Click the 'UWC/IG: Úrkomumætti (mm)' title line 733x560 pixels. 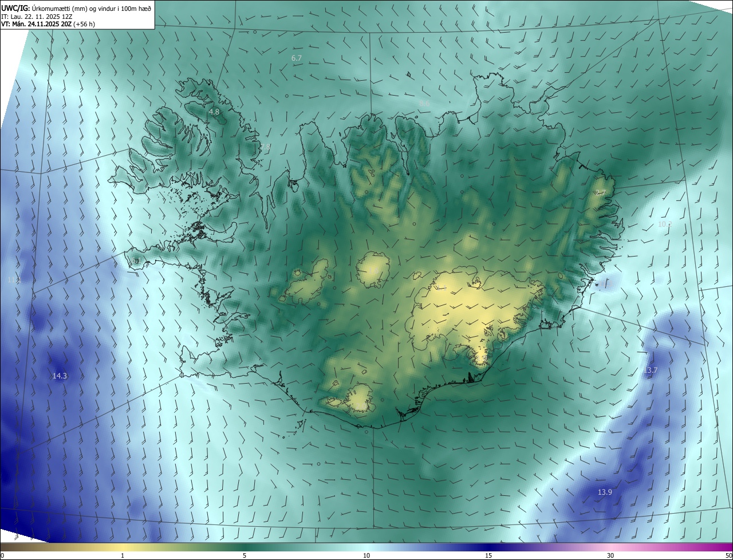point(76,9)
